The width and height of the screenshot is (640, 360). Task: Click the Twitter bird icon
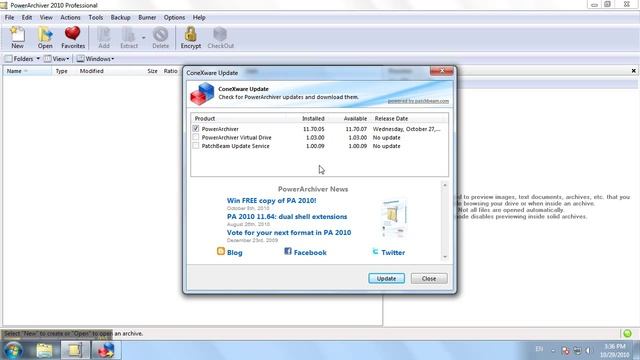(375, 251)
